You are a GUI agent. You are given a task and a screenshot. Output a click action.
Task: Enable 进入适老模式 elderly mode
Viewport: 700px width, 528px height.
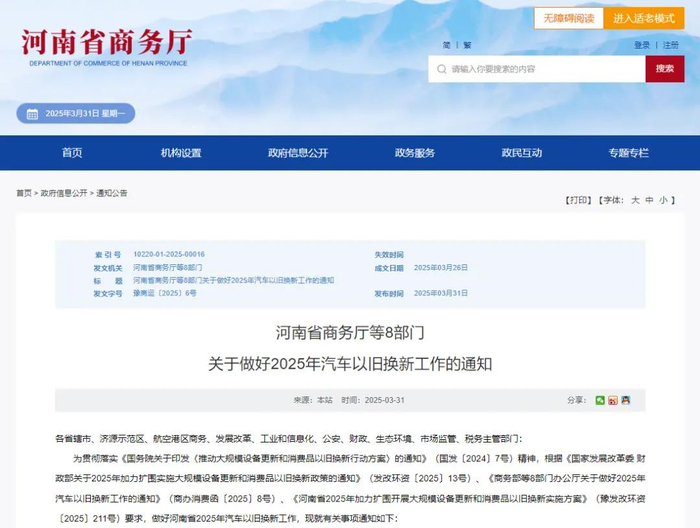(x=644, y=18)
